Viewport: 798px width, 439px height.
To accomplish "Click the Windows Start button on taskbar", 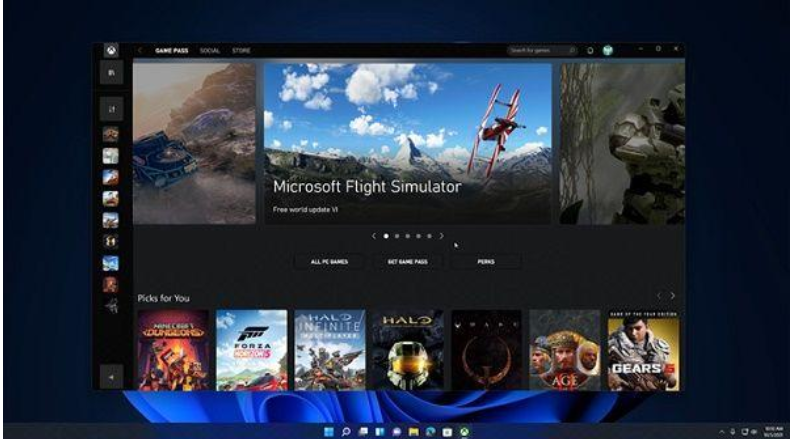I will click(327, 431).
